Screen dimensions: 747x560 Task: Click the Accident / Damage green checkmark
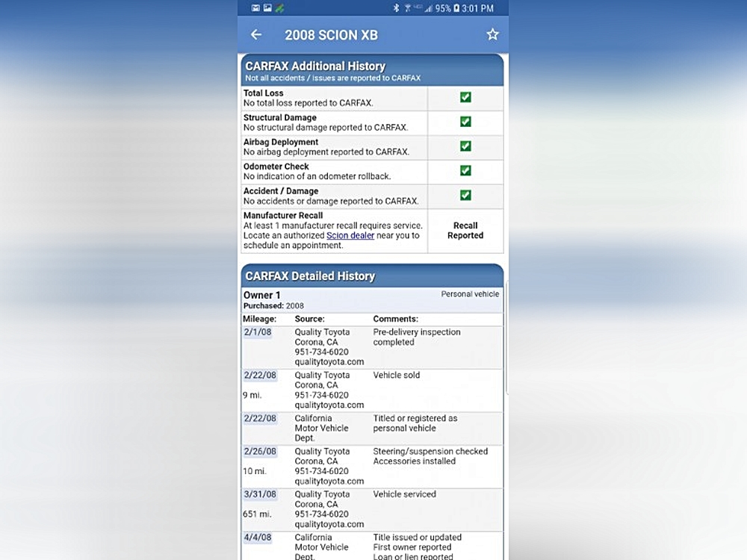[465, 196]
